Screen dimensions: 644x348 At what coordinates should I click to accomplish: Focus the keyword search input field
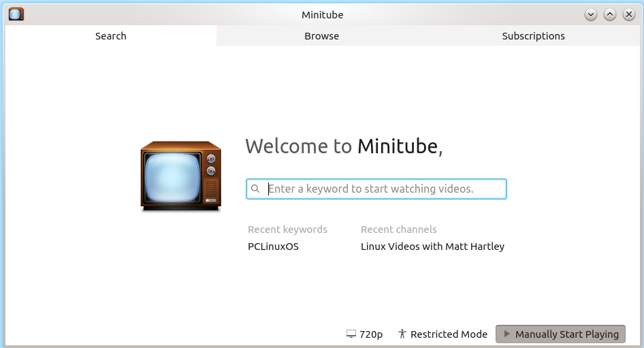(376, 189)
